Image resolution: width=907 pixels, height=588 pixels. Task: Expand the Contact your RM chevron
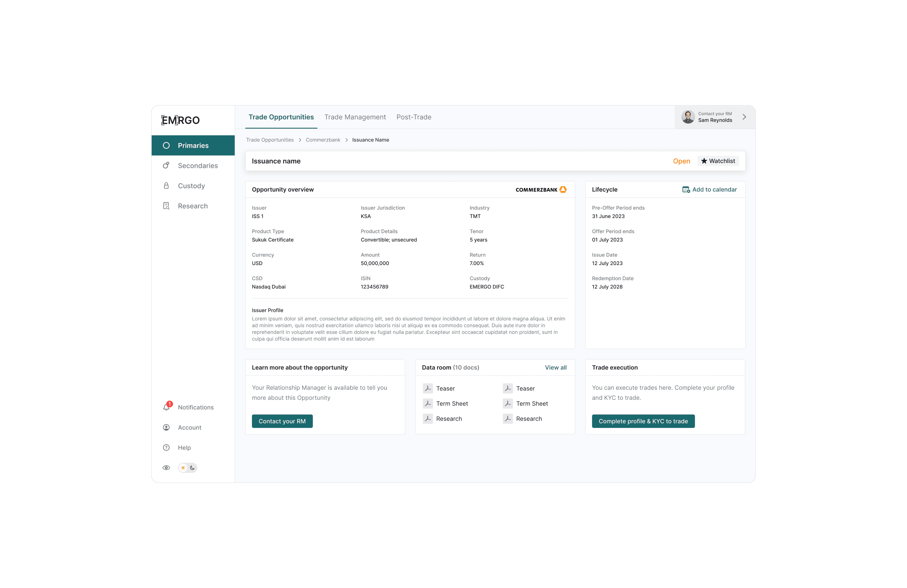[x=744, y=117]
